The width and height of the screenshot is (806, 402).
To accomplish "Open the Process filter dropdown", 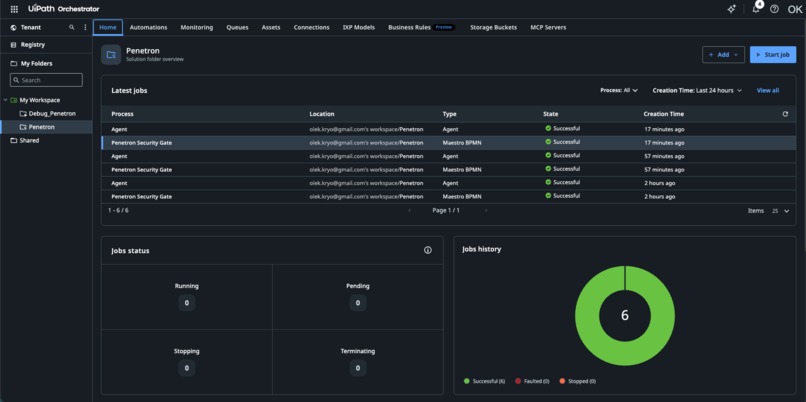I will [619, 90].
